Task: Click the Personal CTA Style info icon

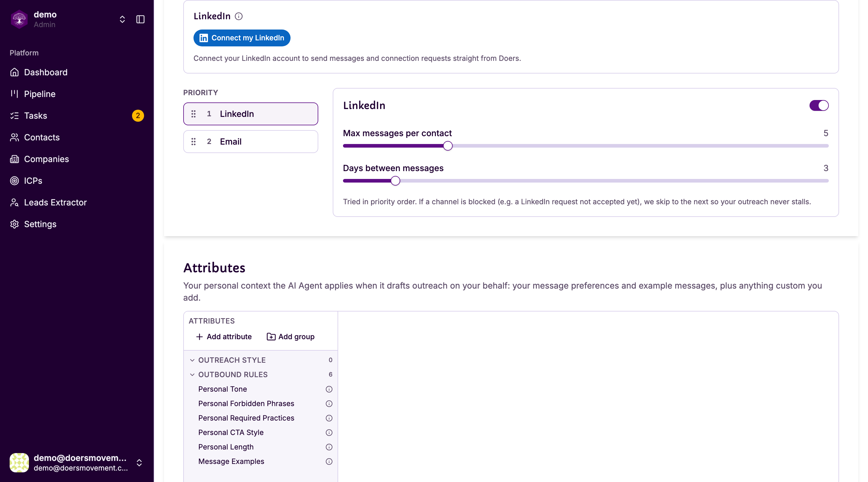Action: tap(329, 433)
